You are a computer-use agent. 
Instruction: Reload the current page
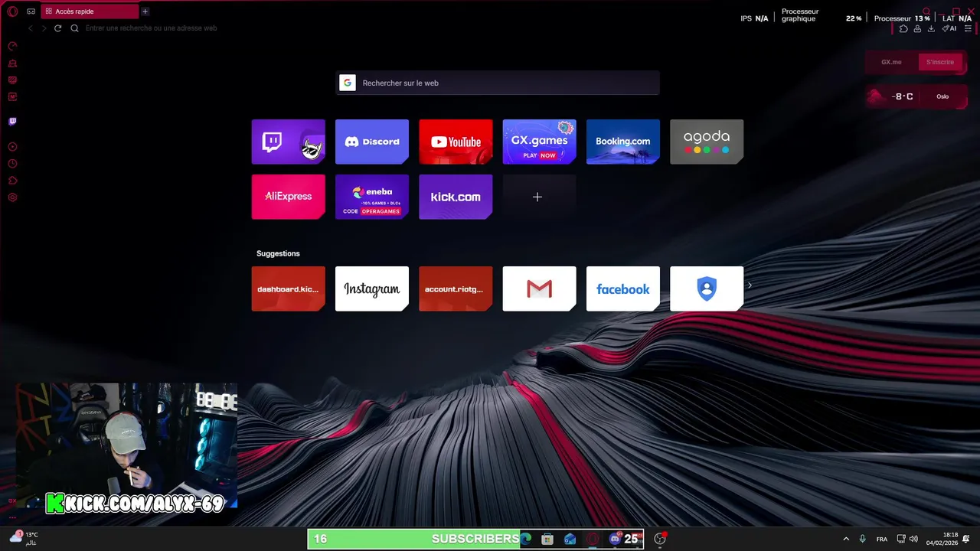57,28
